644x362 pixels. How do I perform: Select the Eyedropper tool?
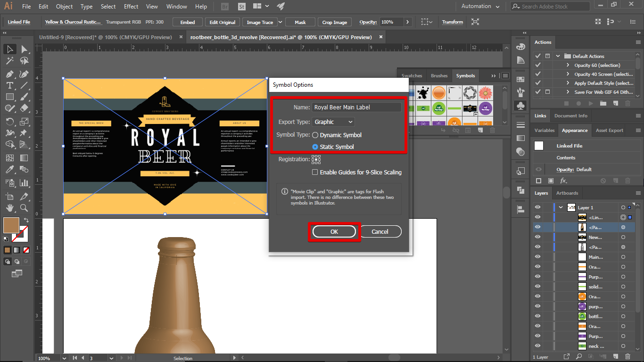[9, 170]
